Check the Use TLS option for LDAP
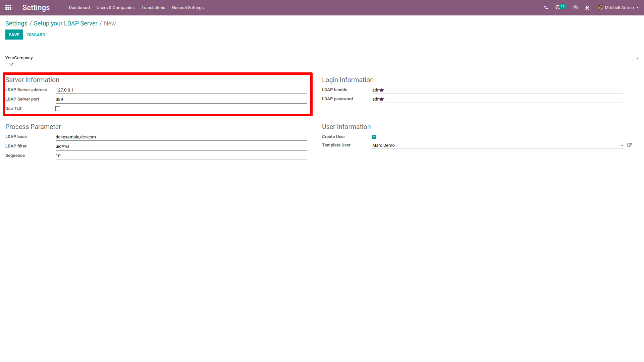The image size is (644, 362). tap(58, 108)
